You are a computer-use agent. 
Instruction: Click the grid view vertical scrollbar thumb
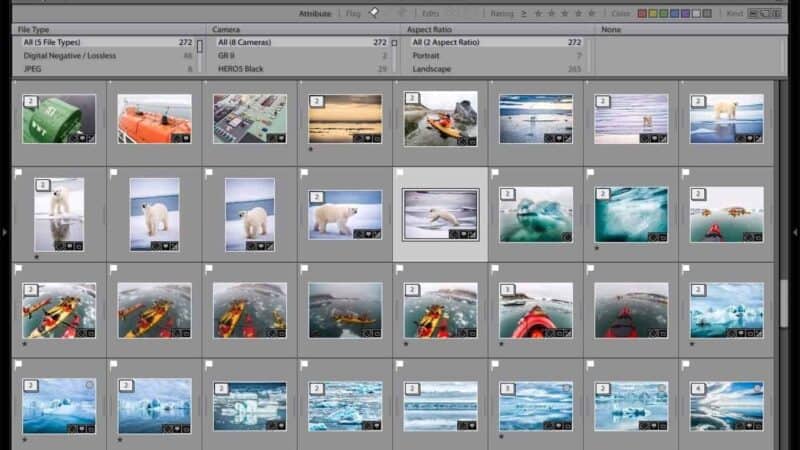(784, 303)
